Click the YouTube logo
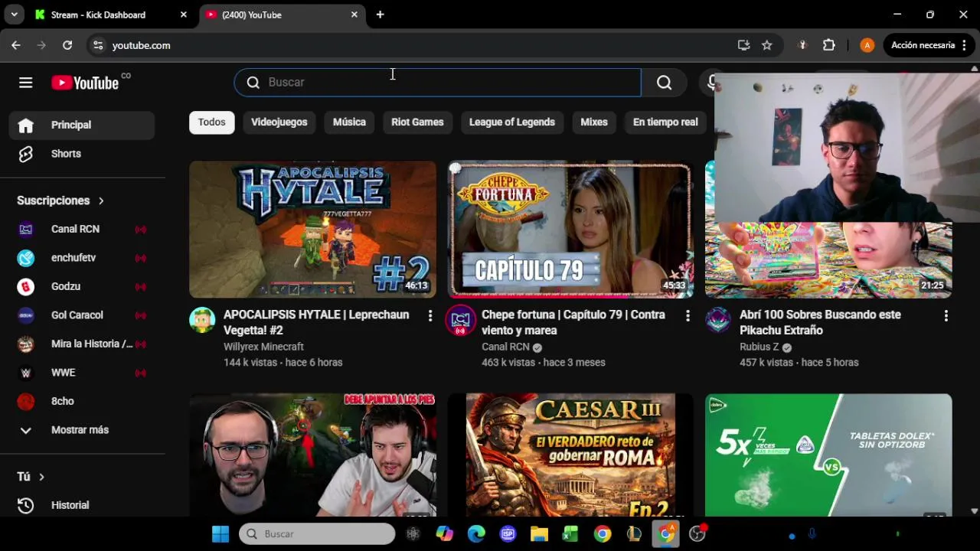980x551 pixels. (x=85, y=83)
